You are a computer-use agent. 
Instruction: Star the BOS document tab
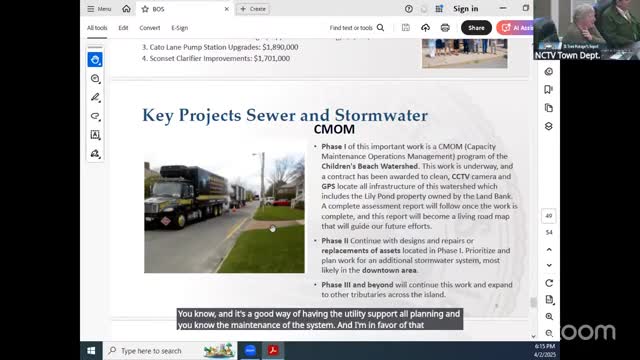145,9
